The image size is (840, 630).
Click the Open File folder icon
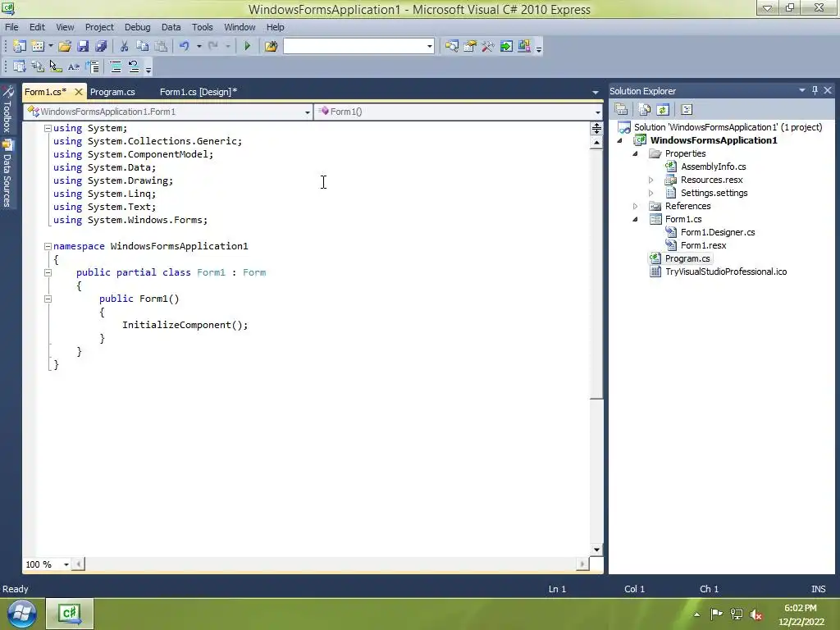(x=65, y=47)
